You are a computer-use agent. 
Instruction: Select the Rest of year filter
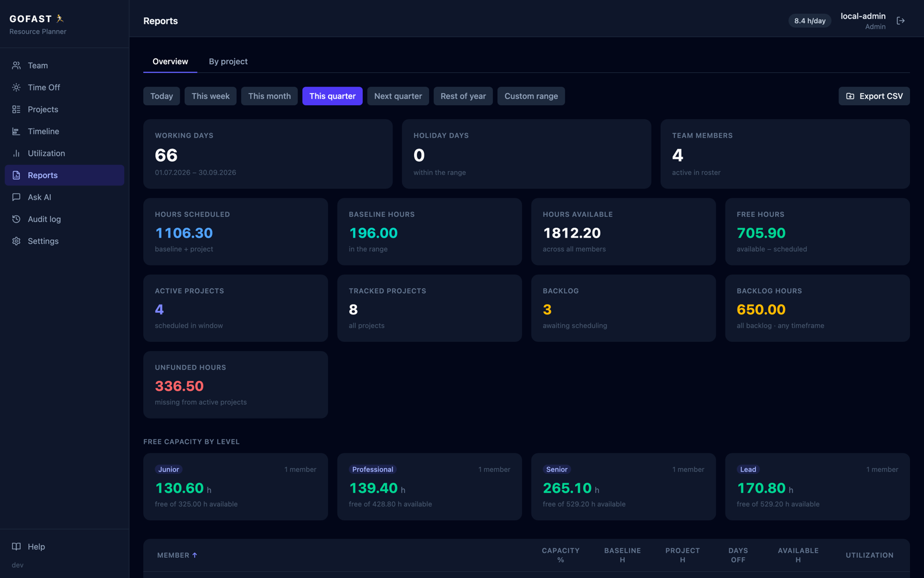(x=463, y=96)
